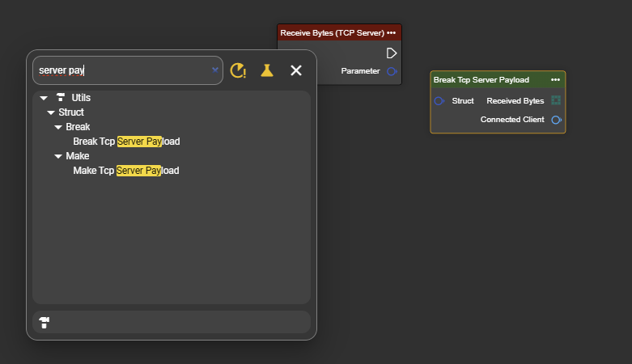
Task: Select Break Tcp Server Payload search result
Action: 126,142
